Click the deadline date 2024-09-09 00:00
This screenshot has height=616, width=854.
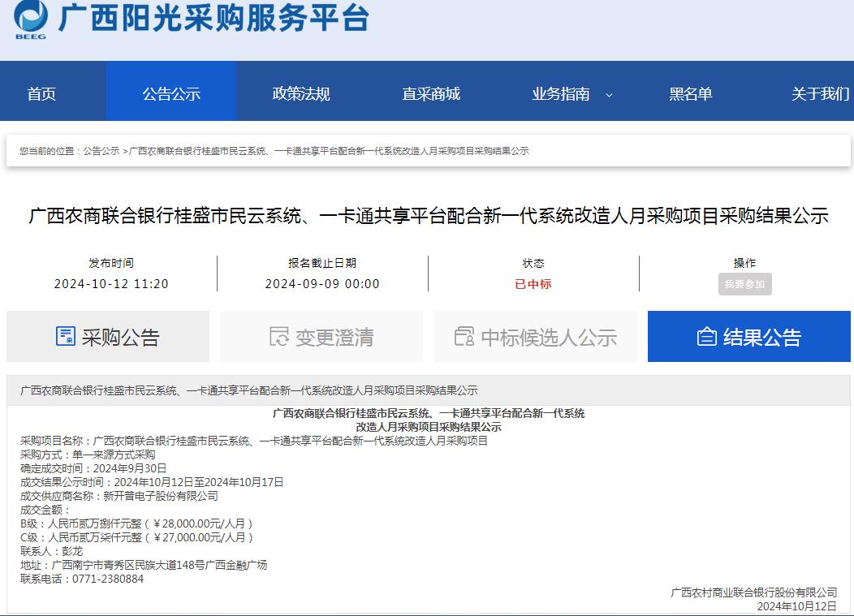[322, 284]
